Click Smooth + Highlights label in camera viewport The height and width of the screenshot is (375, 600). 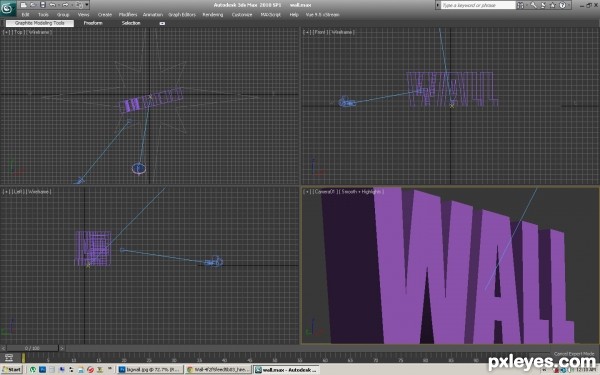[x=361, y=191]
